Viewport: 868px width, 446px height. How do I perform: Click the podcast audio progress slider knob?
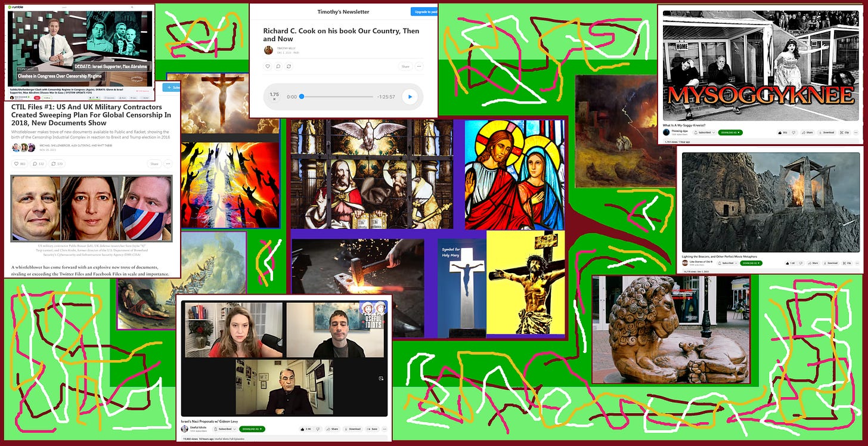302,97
